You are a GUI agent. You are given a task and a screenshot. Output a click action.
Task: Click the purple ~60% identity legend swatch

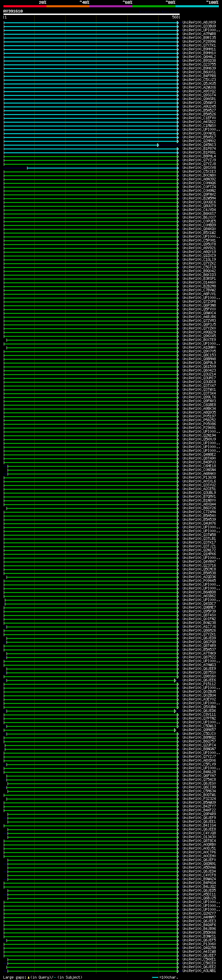click(111, 6)
